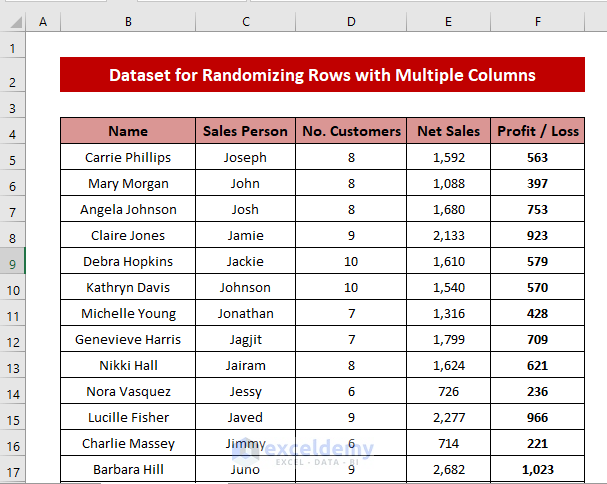This screenshot has height=484, width=607.
Task: Click net sales 1,799 cell
Action: (x=448, y=339)
